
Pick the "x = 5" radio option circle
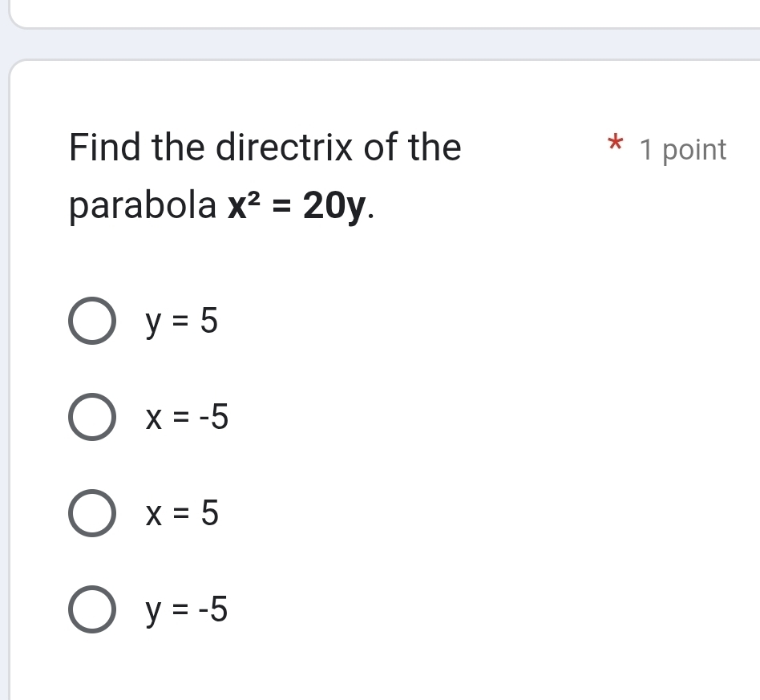click(x=91, y=514)
